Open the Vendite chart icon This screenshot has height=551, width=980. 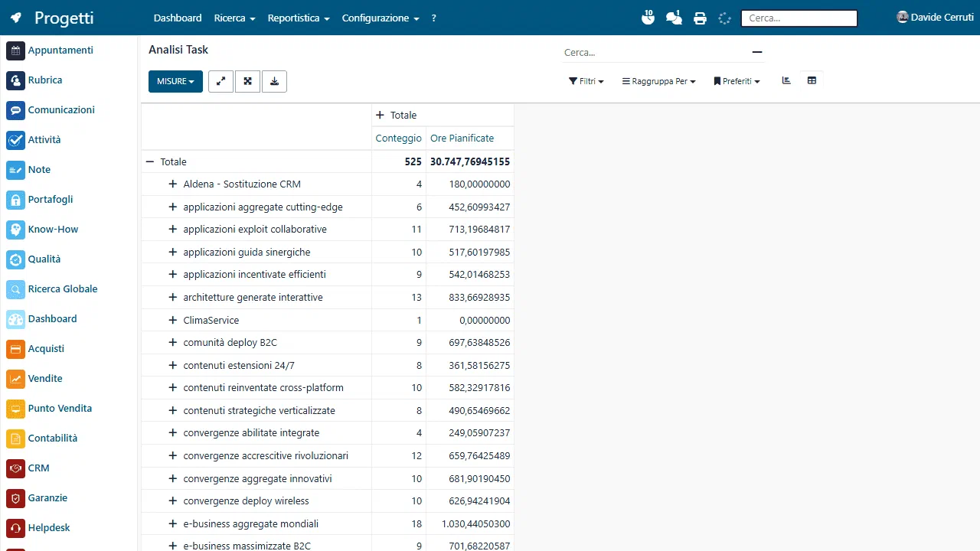click(16, 379)
